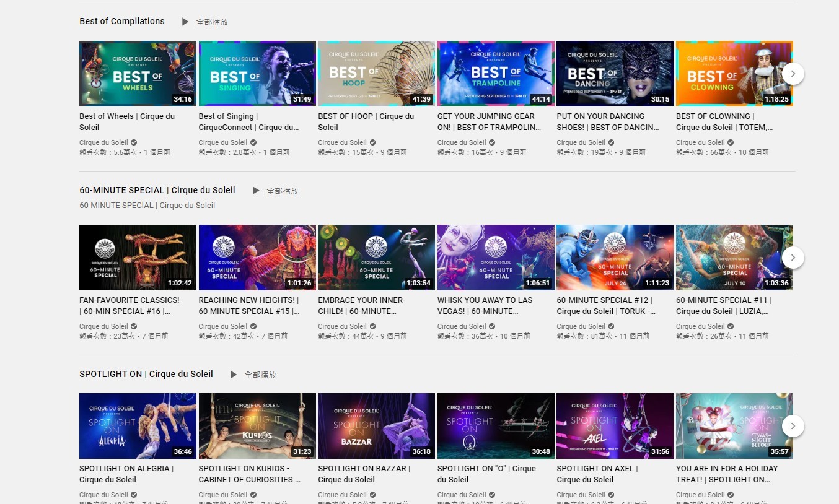Play all SPOTLIGHT ON playlist videos

[x=253, y=375]
